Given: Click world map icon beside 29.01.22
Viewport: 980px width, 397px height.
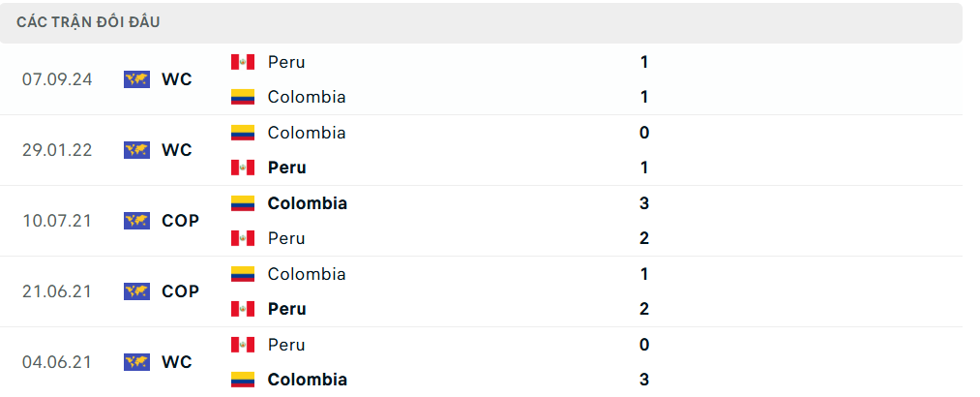Looking at the screenshot, I should (136, 150).
